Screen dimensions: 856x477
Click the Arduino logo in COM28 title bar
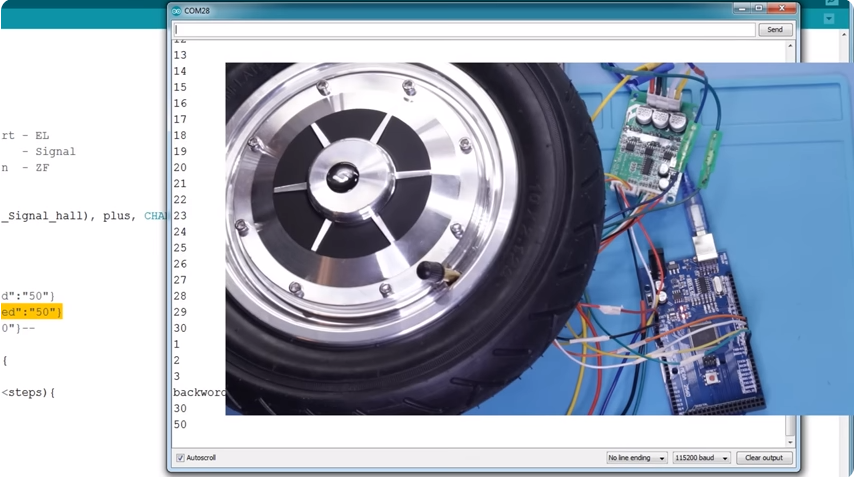tap(177, 10)
